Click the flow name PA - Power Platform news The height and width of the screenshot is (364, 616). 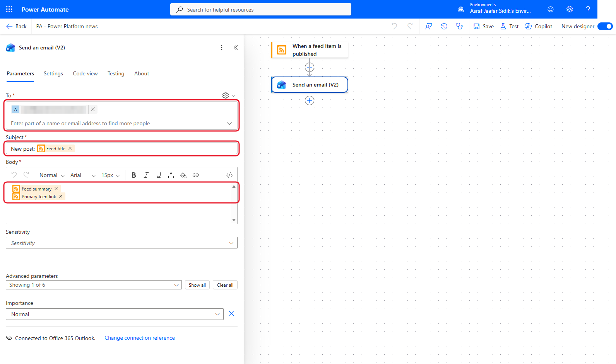click(x=67, y=26)
